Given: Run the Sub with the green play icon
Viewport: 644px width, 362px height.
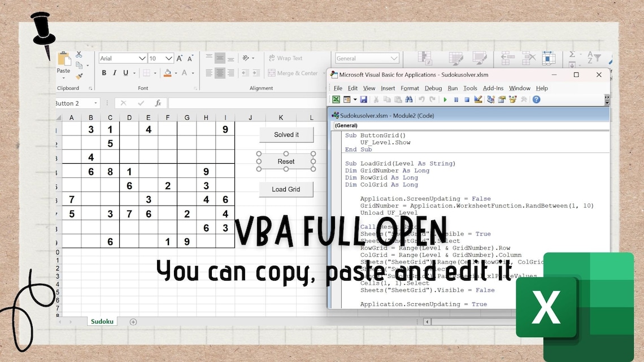Looking at the screenshot, I should pyautogui.click(x=445, y=99).
